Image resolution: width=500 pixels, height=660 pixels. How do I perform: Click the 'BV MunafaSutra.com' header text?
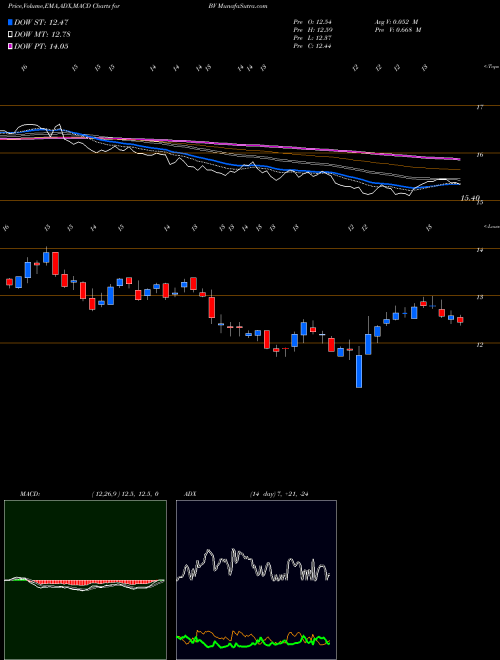click(x=240, y=6)
